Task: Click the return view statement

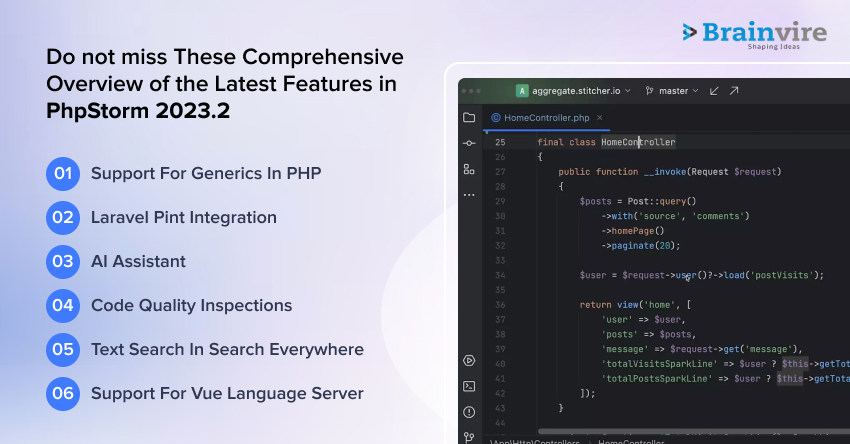Action: pyautogui.click(x=635, y=305)
